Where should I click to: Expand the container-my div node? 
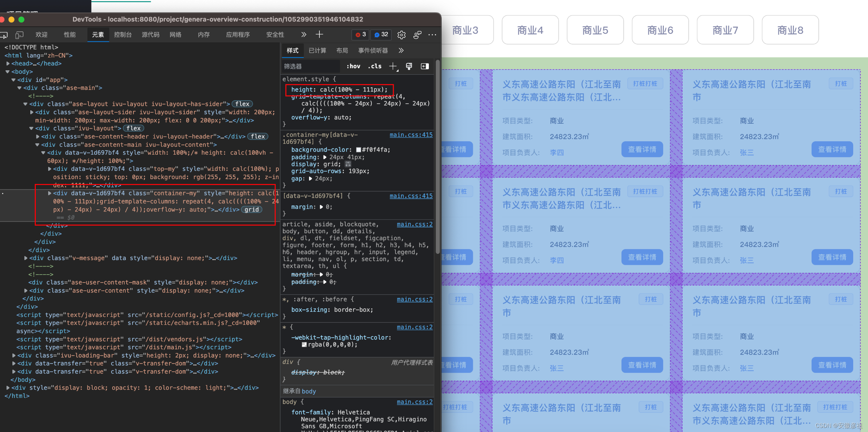coord(50,193)
